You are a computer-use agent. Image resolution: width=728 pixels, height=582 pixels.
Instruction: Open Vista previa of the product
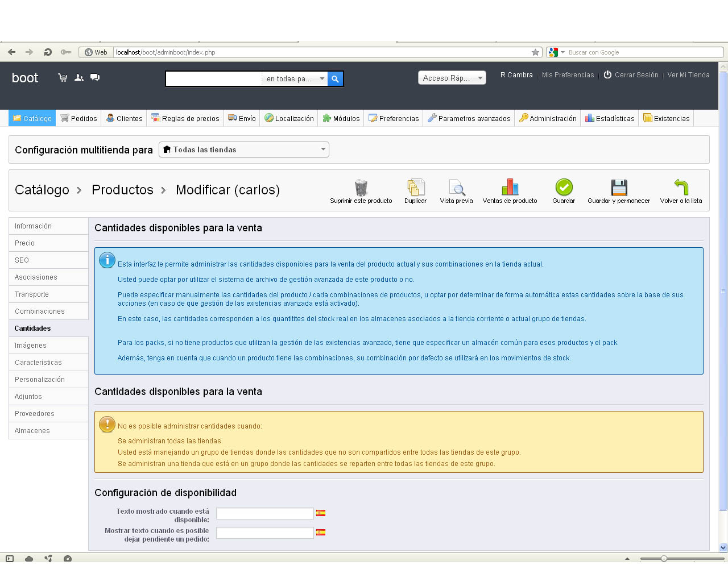tap(457, 188)
